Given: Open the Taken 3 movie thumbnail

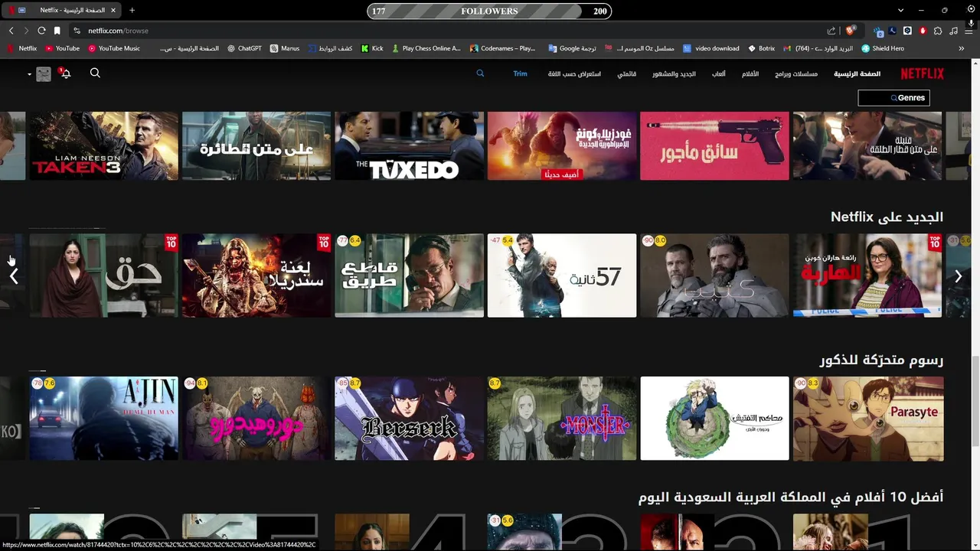Looking at the screenshot, I should click(x=103, y=146).
